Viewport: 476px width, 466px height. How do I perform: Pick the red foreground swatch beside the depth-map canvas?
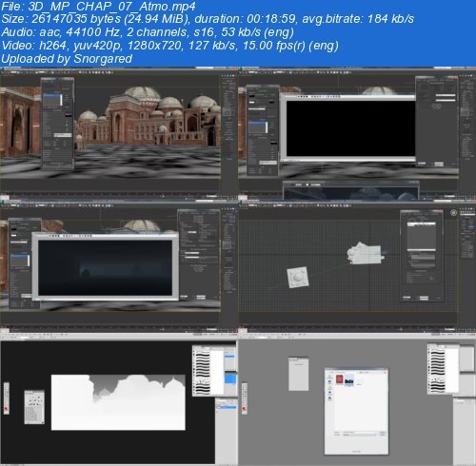6,409
